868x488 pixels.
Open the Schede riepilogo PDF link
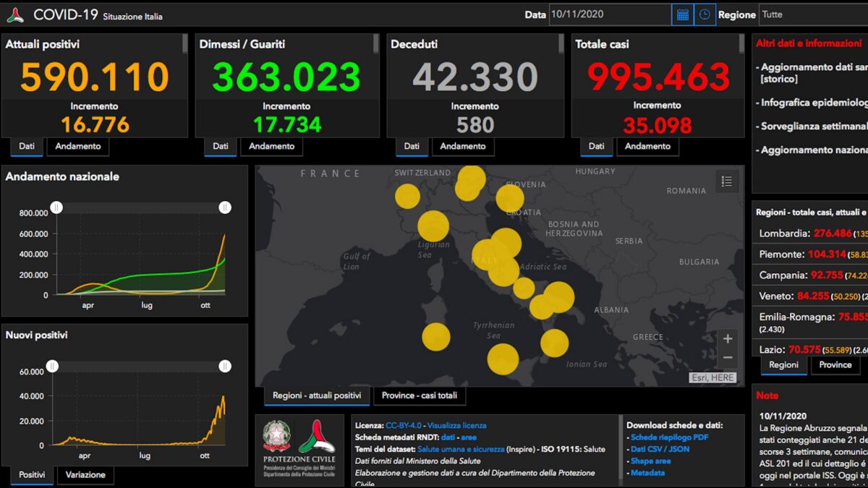(x=669, y=437)
